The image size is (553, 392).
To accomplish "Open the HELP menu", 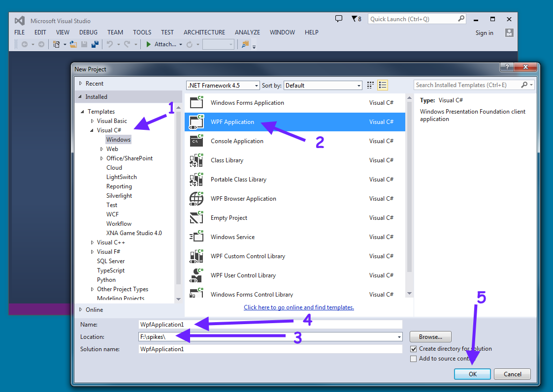I will [x=311, y=32].
